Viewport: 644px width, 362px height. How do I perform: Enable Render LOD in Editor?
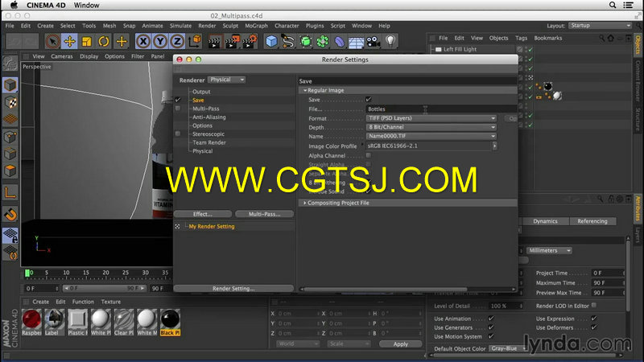tap(594, 306)
